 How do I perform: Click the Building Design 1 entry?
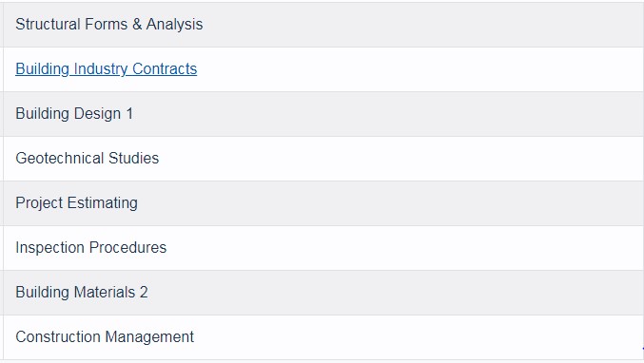(74, 114)
